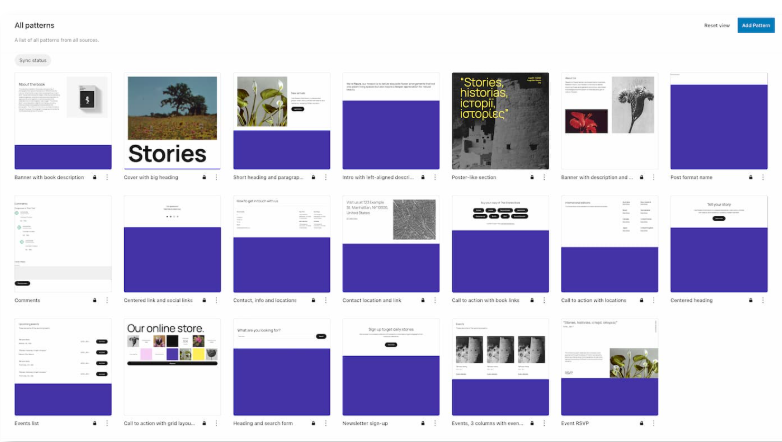Viewport: 782px width, 442px height.
Task: Click lock icon on Newsletter sign-up pattern
Action: point(423,423)
